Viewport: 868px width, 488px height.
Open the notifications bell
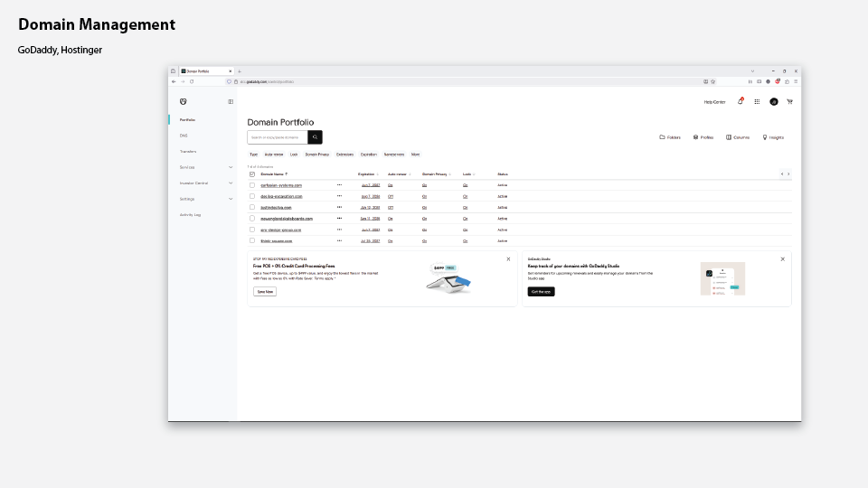[x=740, y=101]
